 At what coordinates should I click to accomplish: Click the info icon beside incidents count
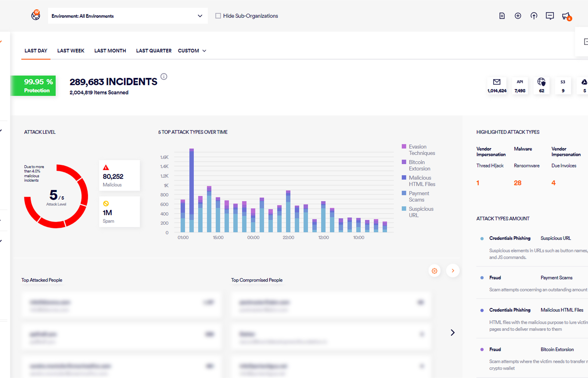point(164,77)
